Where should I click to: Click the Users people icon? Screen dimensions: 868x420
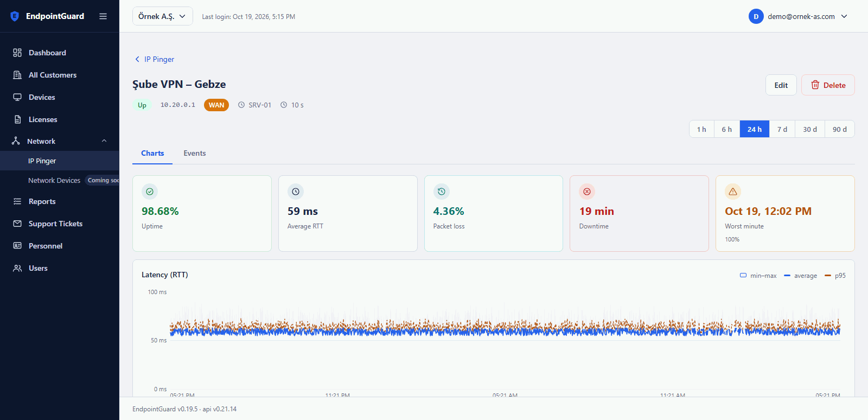(x=17, y=268)
